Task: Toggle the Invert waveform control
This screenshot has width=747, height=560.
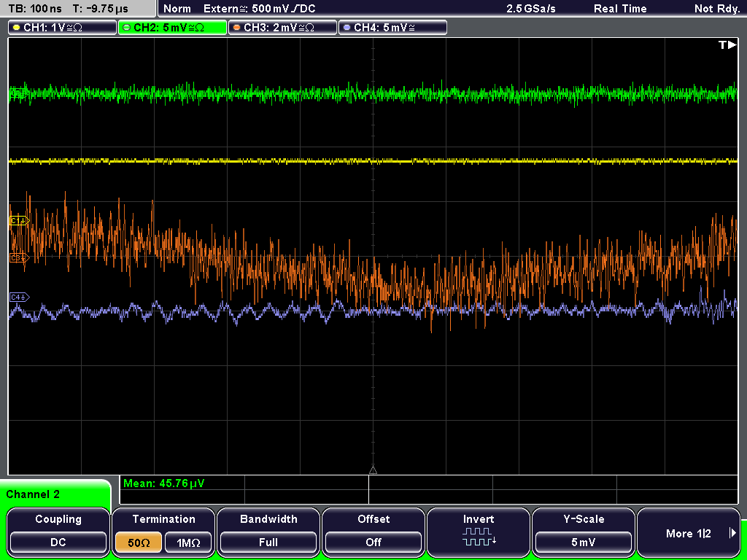Action: tap(479, 532)
